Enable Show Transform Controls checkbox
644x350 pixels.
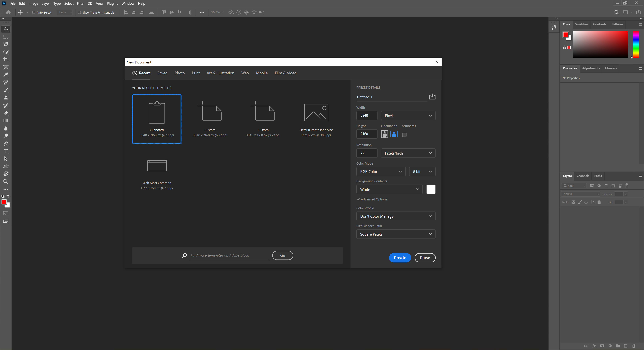(79, 13)
